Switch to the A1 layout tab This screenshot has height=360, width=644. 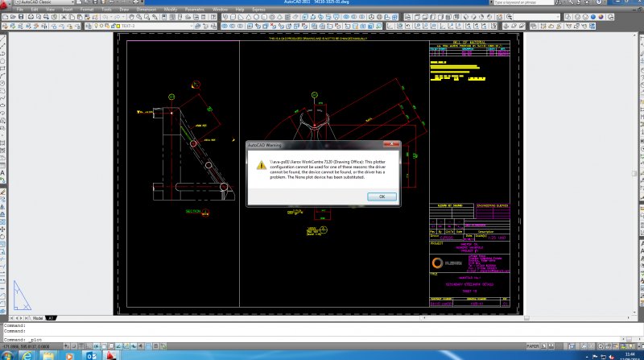point(50,318)
